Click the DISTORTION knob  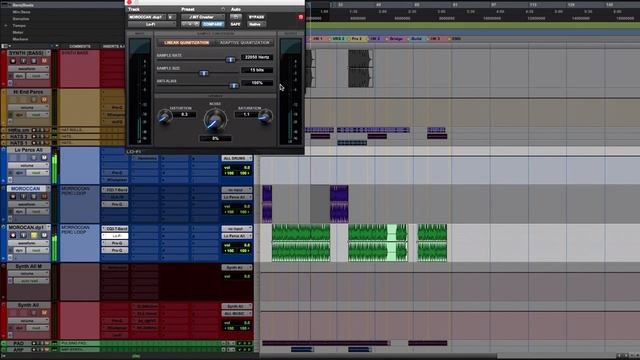165,117
